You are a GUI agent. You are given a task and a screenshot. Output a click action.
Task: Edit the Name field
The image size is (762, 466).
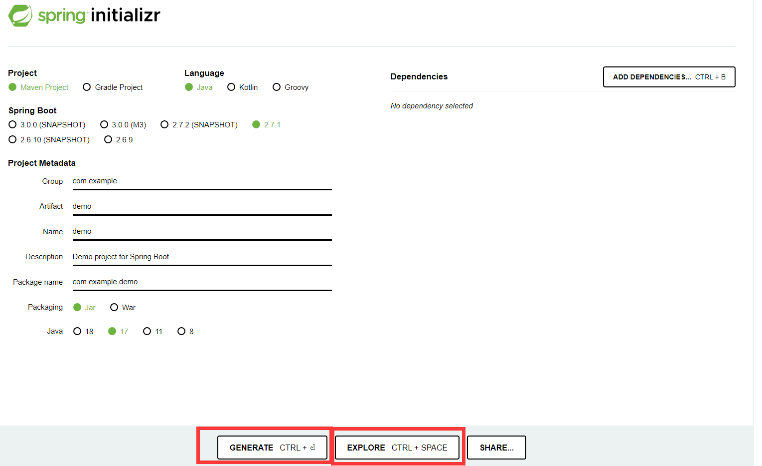point(202,232)
